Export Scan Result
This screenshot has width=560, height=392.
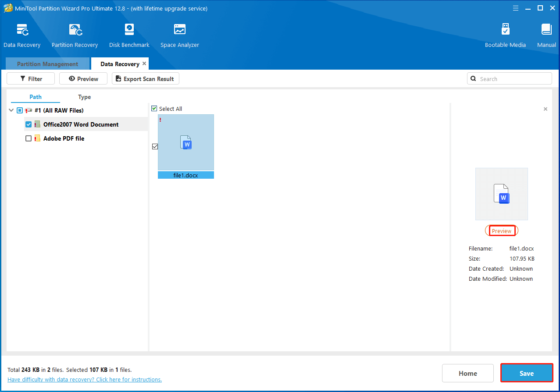point(146,79)
